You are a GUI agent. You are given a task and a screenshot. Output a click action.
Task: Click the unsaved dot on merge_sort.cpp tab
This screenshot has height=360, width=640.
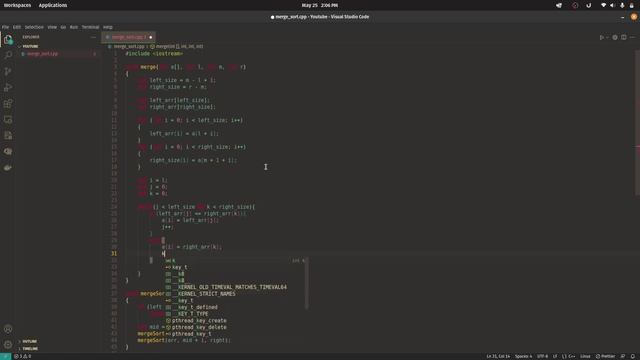click(151, 37)
